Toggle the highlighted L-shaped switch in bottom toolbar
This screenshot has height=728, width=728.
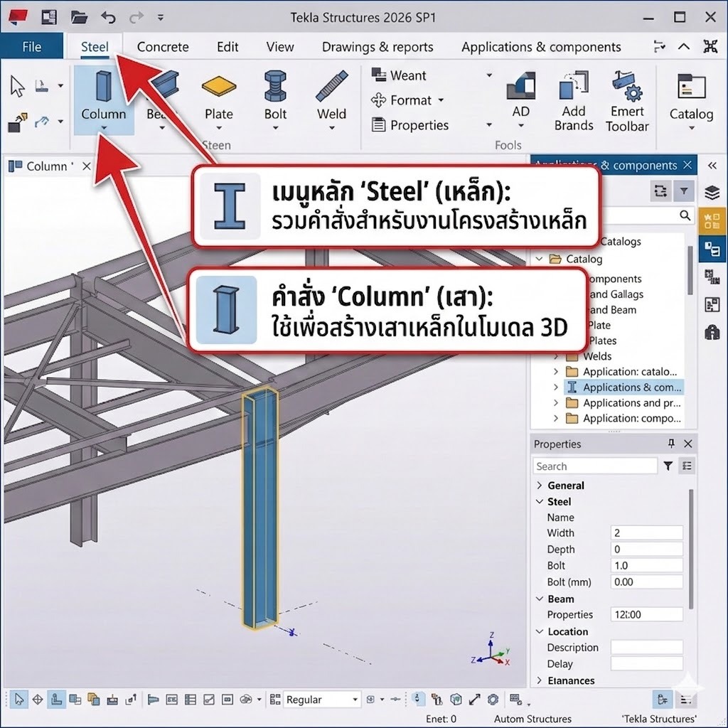[x=56, y=700]
